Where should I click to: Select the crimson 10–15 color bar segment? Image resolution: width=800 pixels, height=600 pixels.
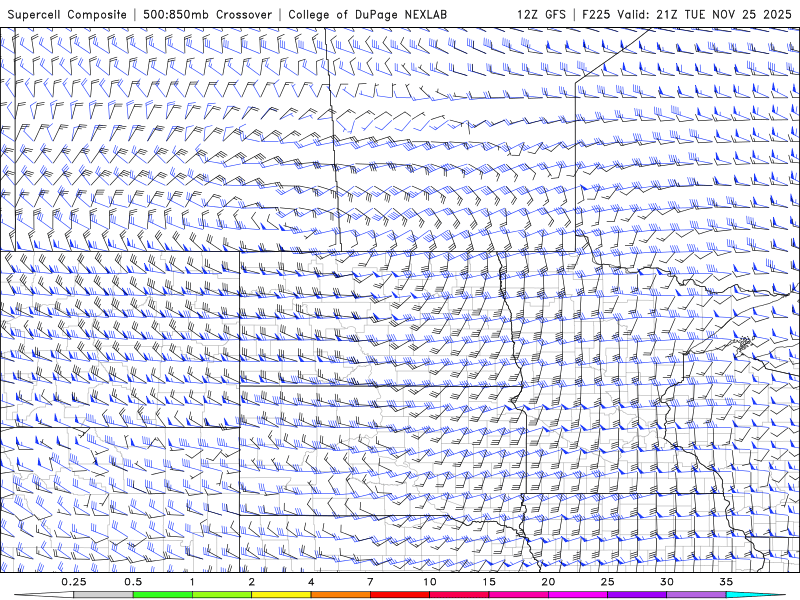click(x=459, y=595)
